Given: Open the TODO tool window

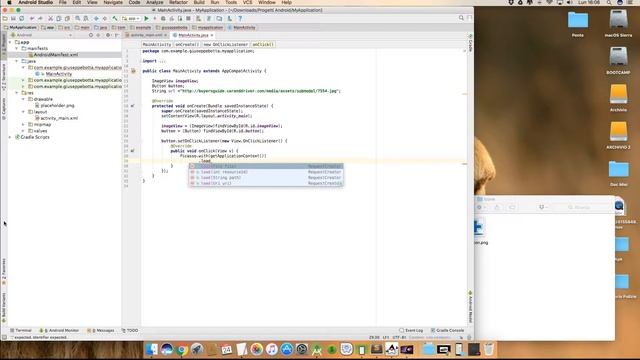Looking at the screenshot, I should [x=130, y=330].
